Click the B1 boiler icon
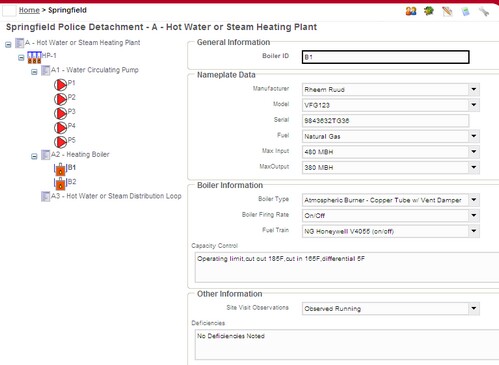This screenshot has height=365, width=499. click(x=60, y=169)
